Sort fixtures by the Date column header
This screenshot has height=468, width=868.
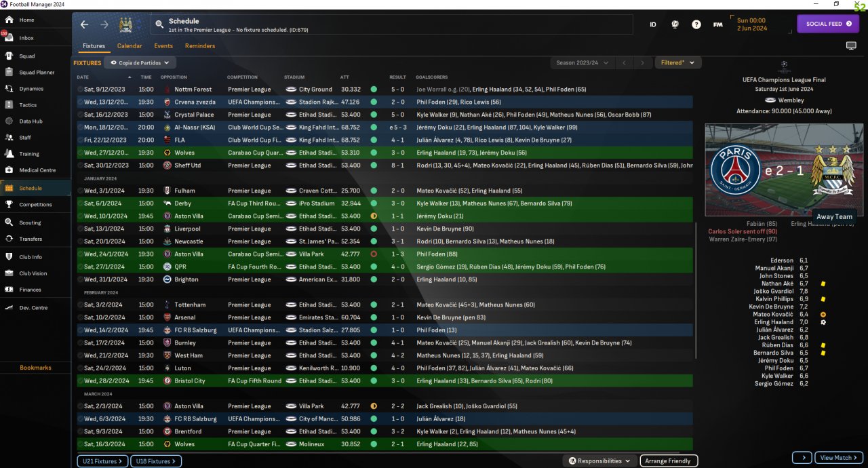click(83, 77)
